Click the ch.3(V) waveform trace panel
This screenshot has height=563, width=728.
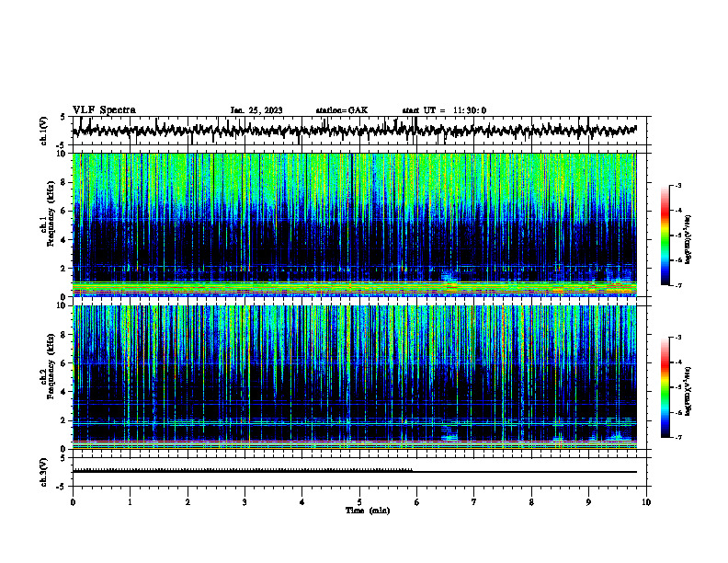click(361, 472)
